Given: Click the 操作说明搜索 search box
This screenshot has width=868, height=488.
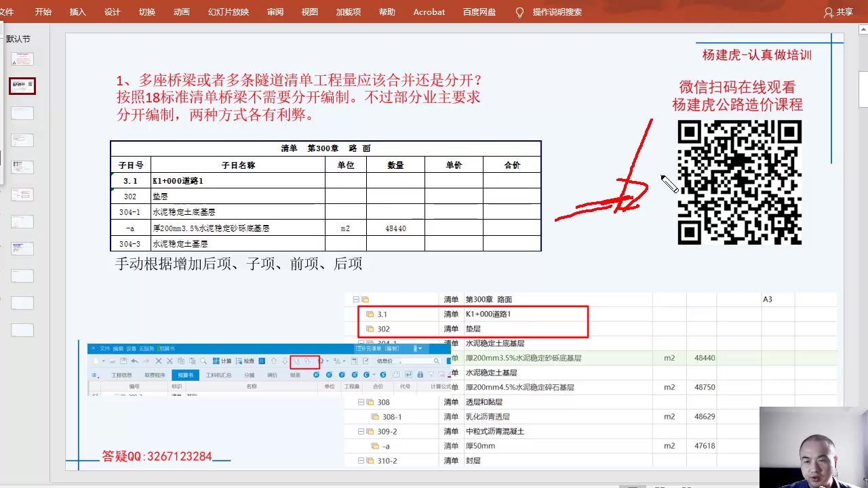Looking at the screenshot, I should 557,12.
